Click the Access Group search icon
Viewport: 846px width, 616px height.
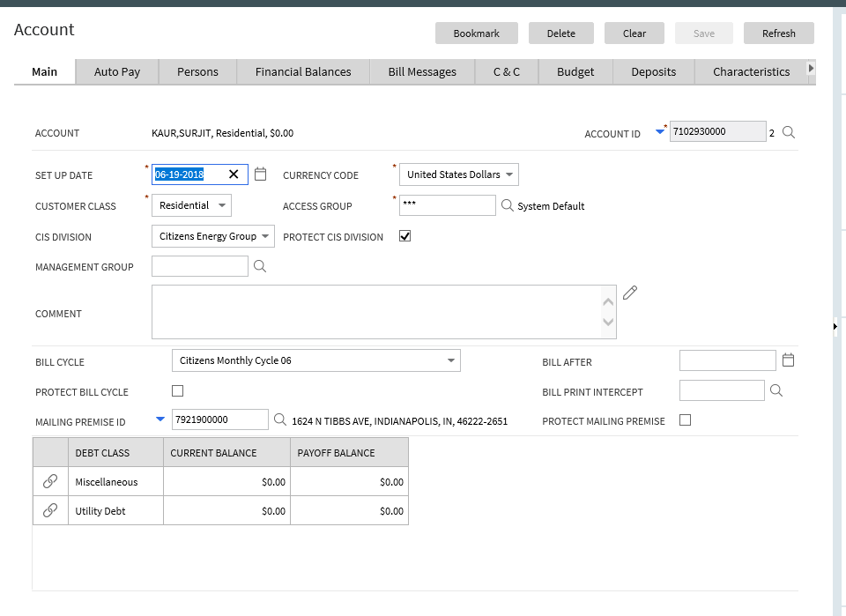click(507, 205)
